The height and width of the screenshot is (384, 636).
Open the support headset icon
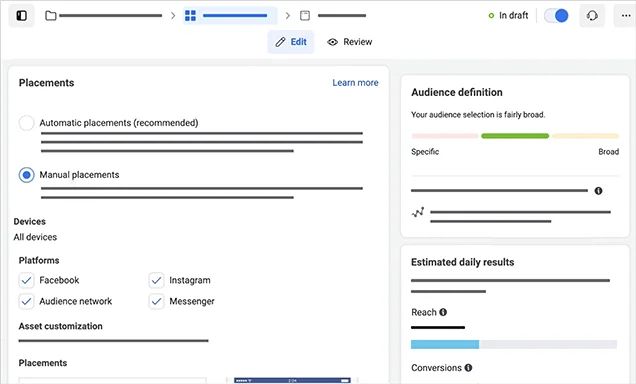click(x=592, y=16)
